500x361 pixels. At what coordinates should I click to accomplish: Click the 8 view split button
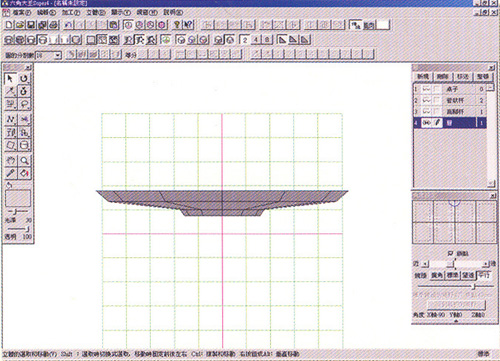[267, 40]
